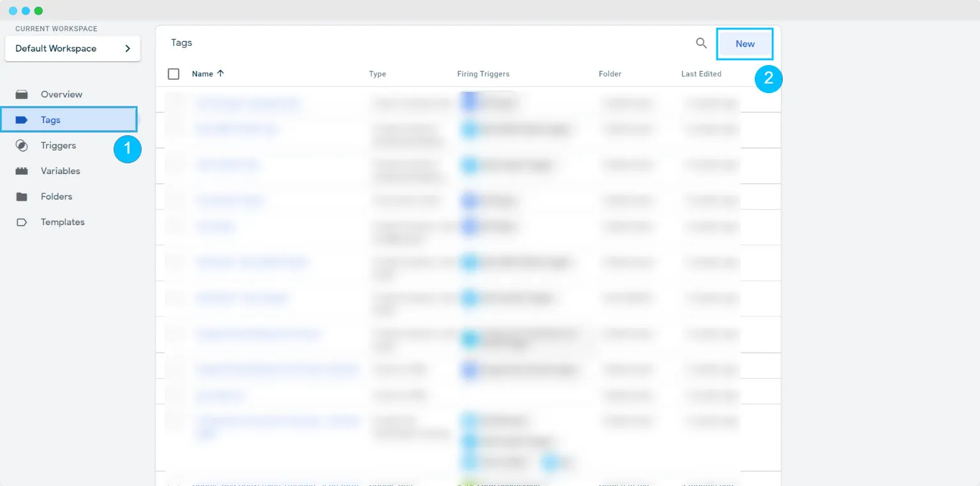
Task: Click the blue Tags label icon
Action: (22, 120)
